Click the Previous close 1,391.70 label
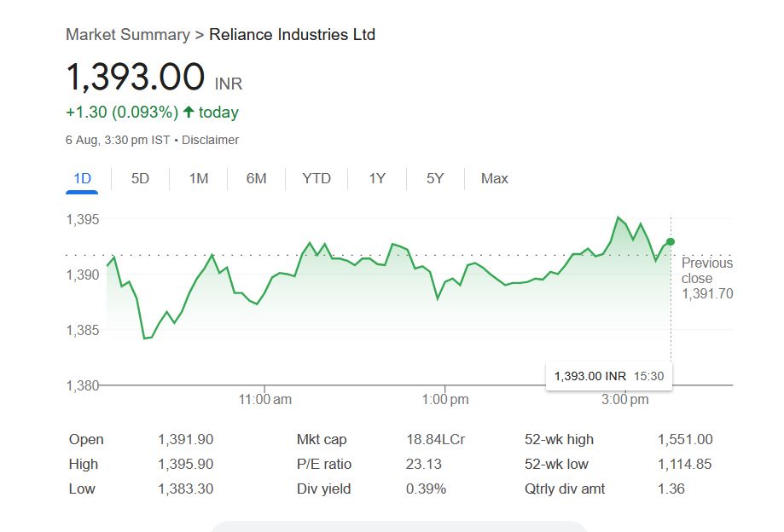This screenshot has width=784, height=532. [706, 278]
